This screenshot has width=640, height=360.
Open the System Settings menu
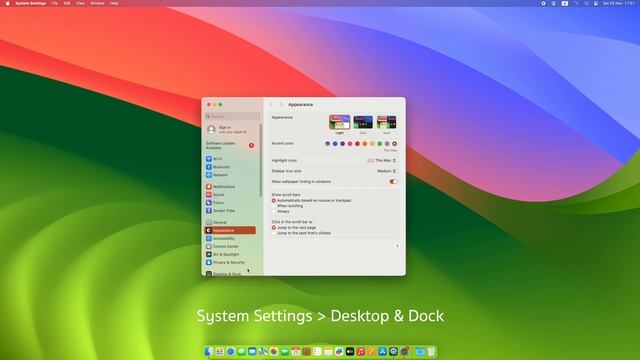coord(31,3)
